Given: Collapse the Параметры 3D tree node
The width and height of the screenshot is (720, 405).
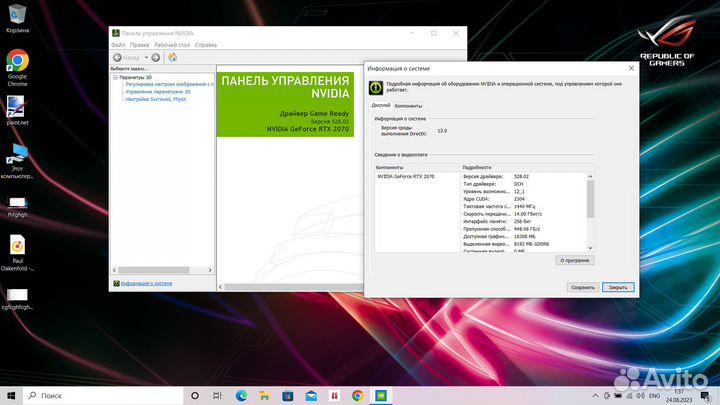Looking at the screenshot, I should tap(115, 78).
